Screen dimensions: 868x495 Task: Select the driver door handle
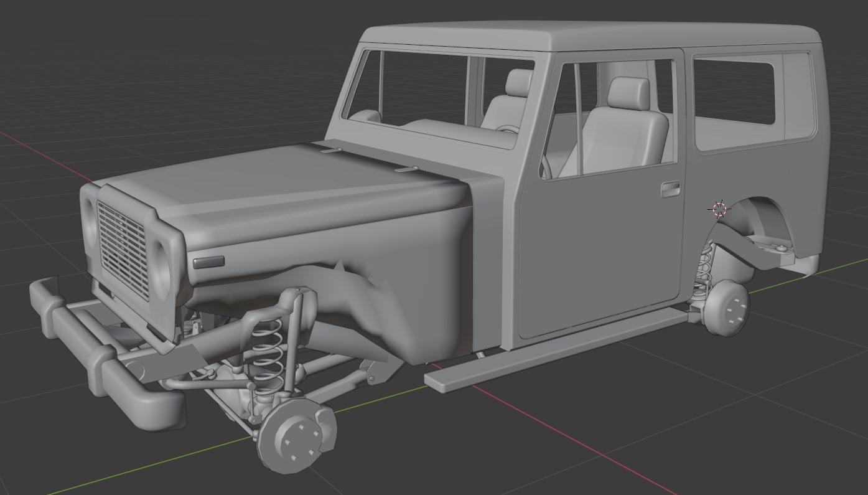pos(670,189)
